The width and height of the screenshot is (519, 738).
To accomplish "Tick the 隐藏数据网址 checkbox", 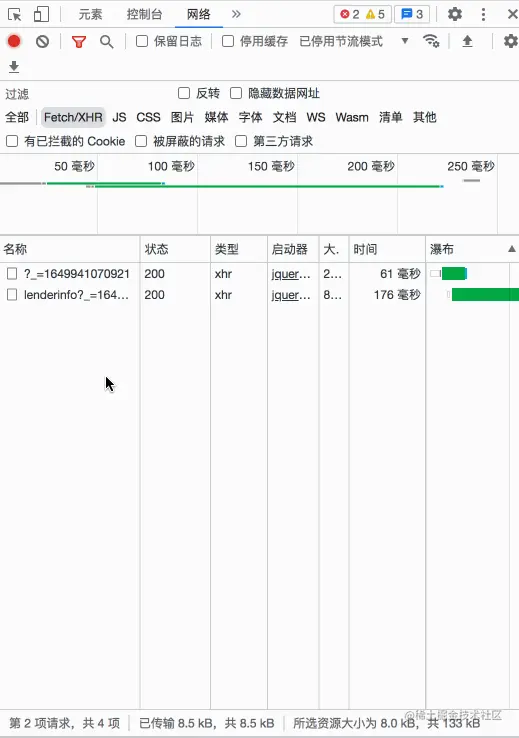I will click(x=236, y=93).
